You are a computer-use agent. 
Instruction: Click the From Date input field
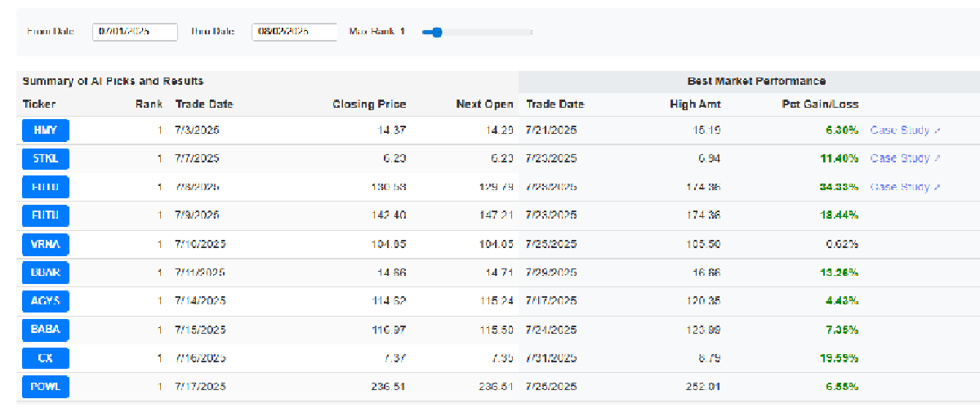135,32
